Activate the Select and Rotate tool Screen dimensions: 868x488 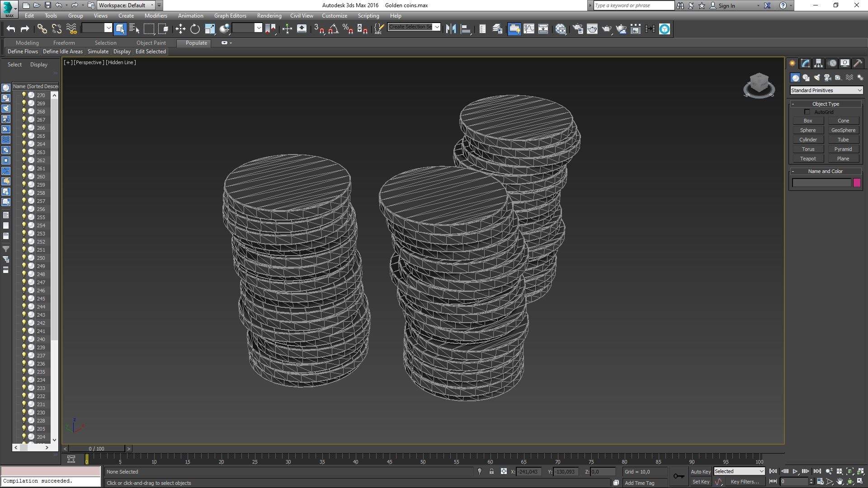(x=195, y=29)
